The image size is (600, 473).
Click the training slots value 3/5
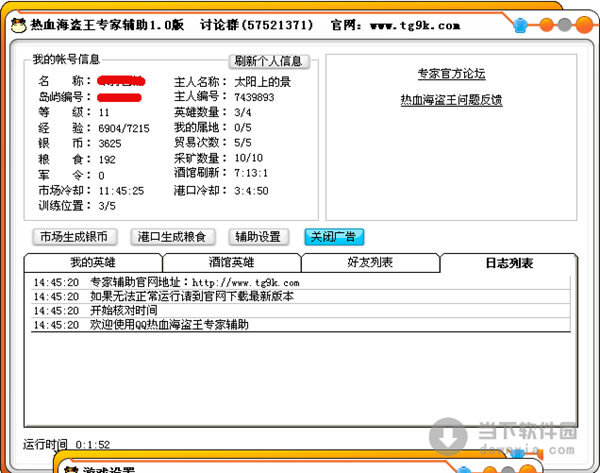(x=107, y=206)
